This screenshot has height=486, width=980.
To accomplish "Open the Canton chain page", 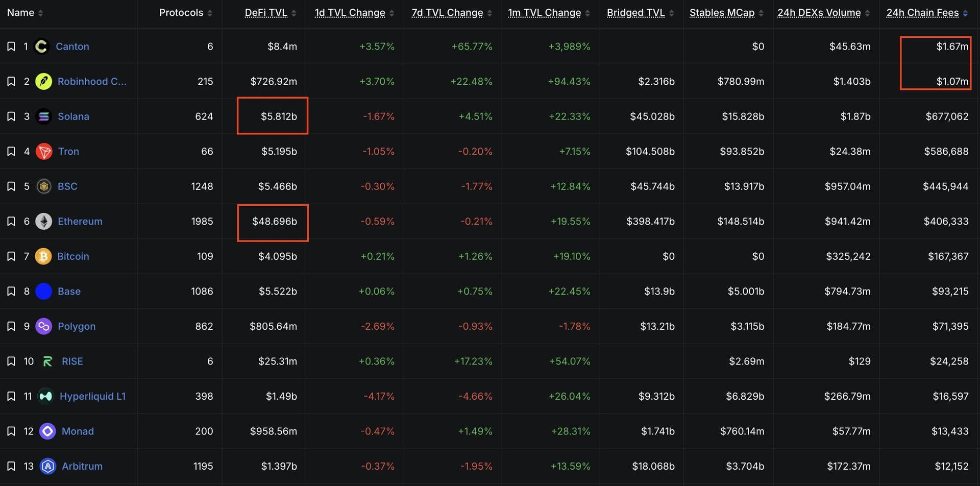I will [x=72, y=46].
